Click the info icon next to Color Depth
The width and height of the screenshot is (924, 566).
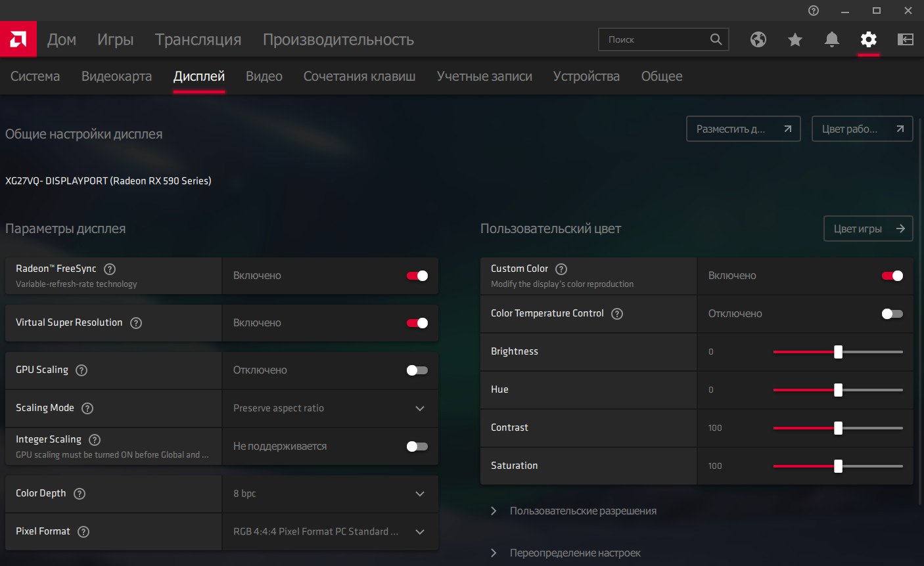tap(80, 493)
